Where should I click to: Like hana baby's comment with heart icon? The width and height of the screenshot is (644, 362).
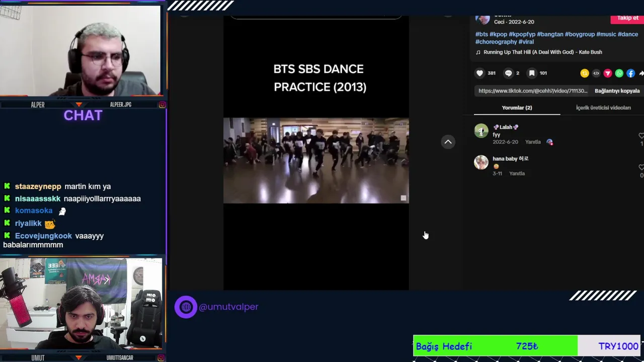tap(641, 167)
